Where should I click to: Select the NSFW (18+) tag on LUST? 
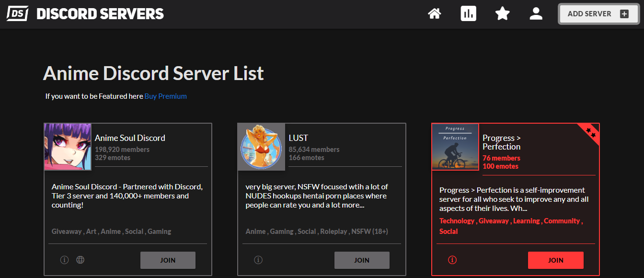click(369, 232)
